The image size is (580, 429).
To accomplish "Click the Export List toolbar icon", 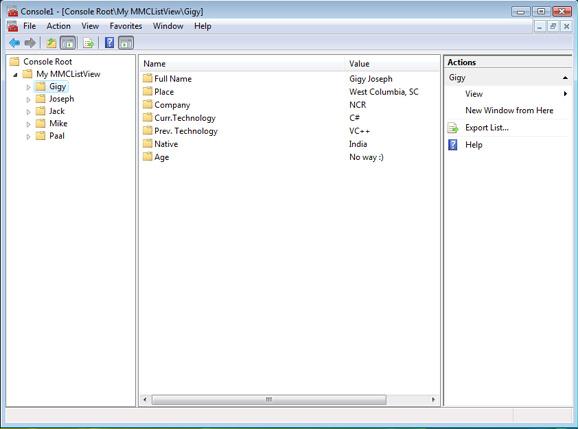I will 88,43.
